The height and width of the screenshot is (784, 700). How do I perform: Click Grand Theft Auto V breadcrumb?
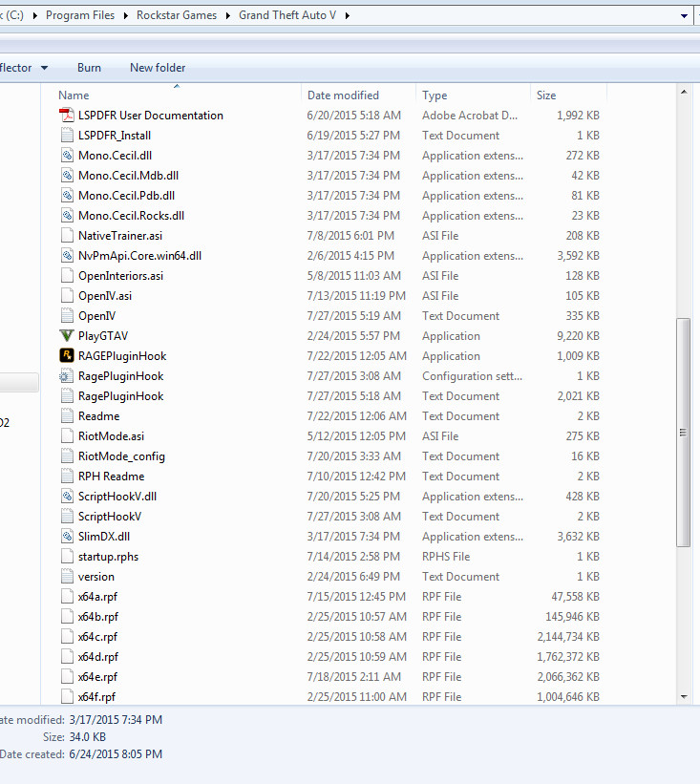pyautogui.click(x=287, y=15)
